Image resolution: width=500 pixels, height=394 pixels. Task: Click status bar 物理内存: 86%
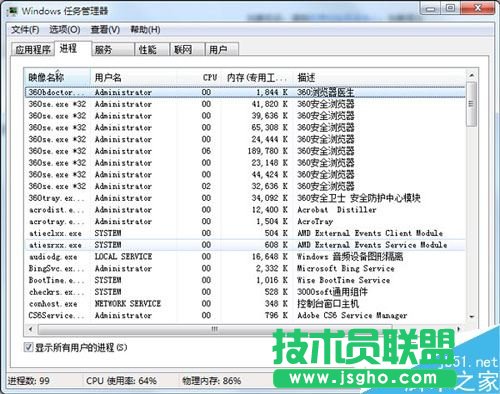(211, 381)
